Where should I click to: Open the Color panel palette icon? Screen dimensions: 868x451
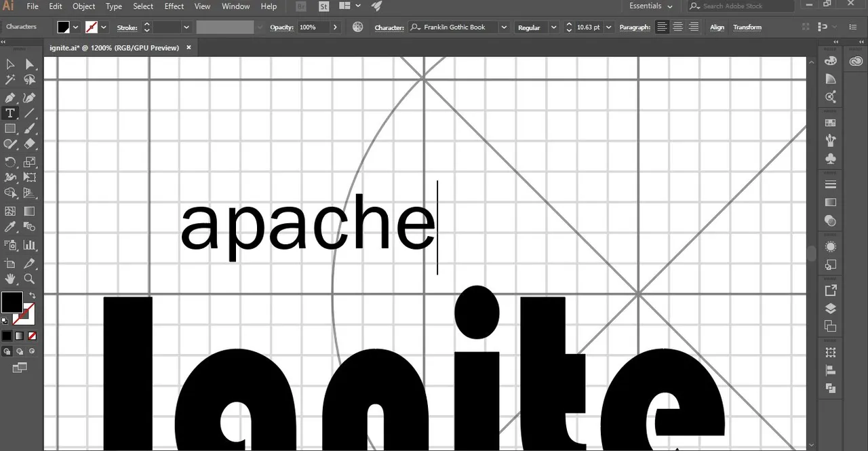(830, 60)
